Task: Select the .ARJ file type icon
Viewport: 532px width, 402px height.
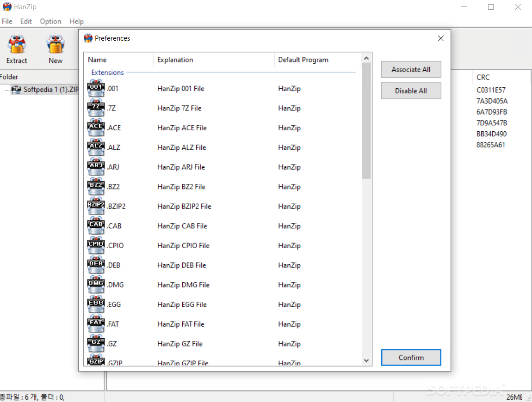Action: (96, 167)
